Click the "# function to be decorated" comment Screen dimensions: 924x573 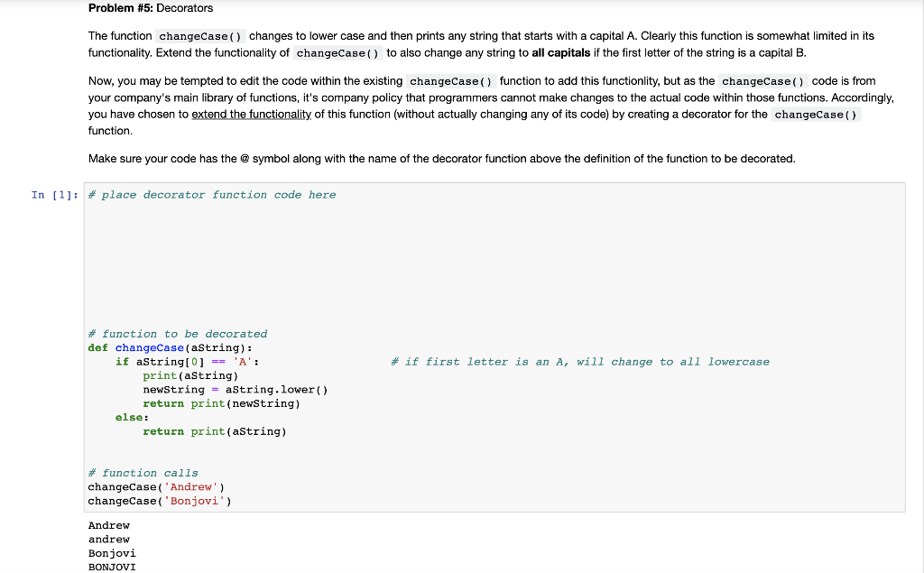(177, 333)
